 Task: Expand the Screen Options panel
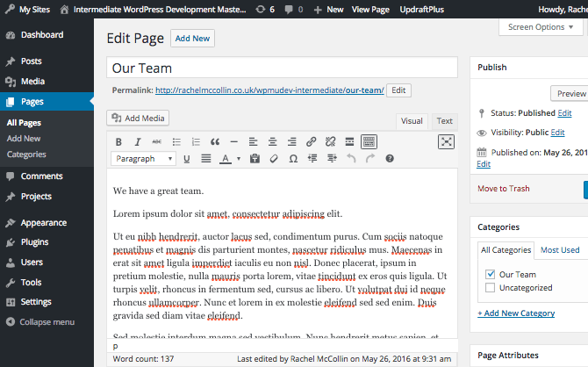pyautogui.click(x=541, y=27)
